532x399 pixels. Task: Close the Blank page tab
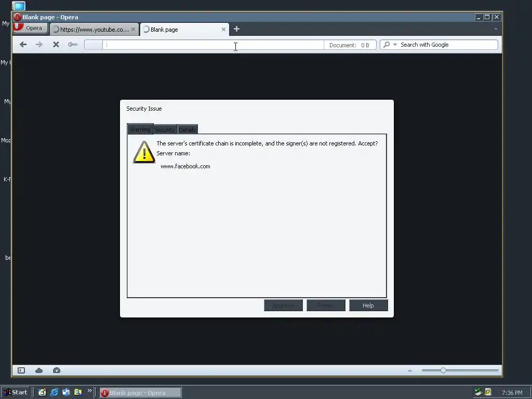point(223,30)
